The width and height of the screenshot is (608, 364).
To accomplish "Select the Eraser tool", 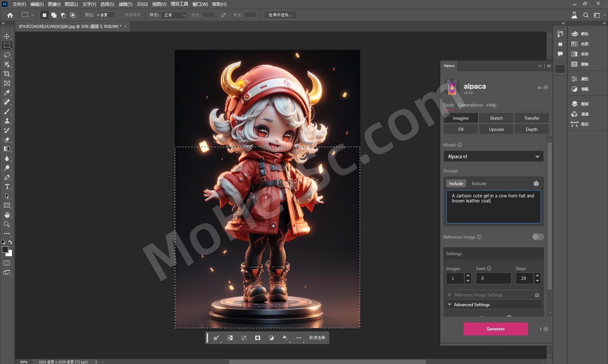I will 7,140.
